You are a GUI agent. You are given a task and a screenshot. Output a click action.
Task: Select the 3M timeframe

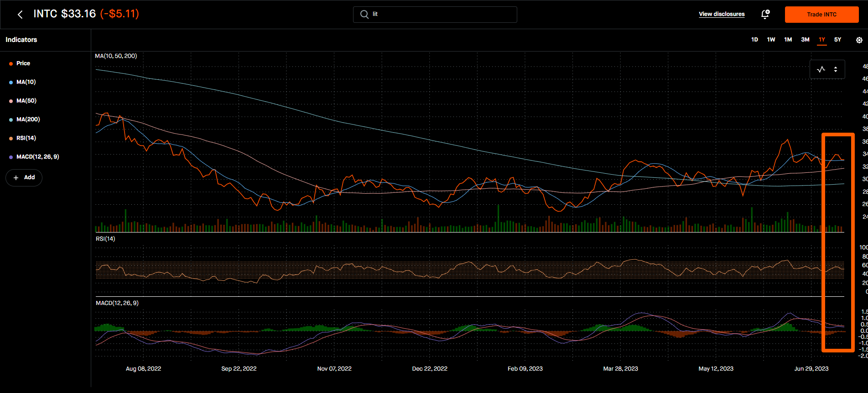click(805, 40)
